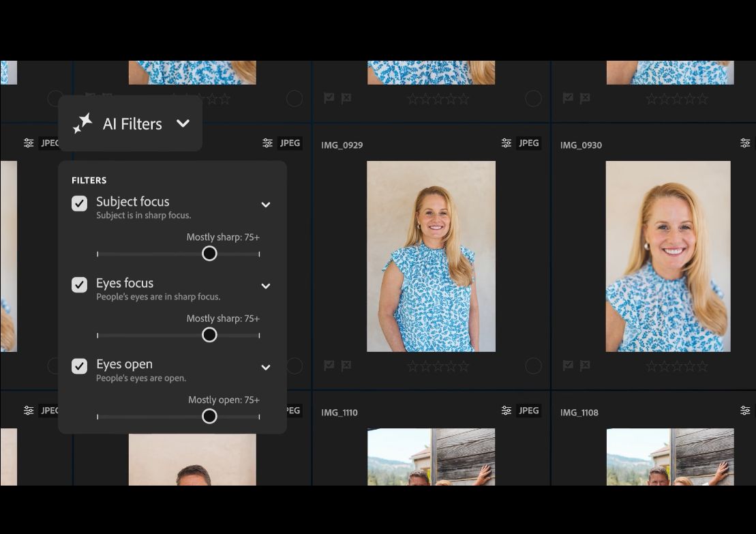Click the pick flag in the cell above IMG_0930
This screenshot has width=756, height=534.
568,98
